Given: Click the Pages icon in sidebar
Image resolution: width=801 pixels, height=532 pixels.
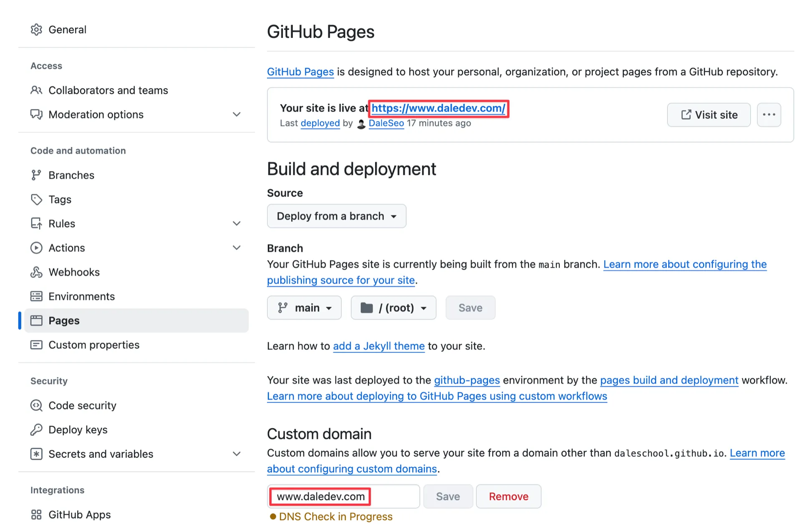Looking at the screenshot, I should pyautogui.click(x=37, y=320).
